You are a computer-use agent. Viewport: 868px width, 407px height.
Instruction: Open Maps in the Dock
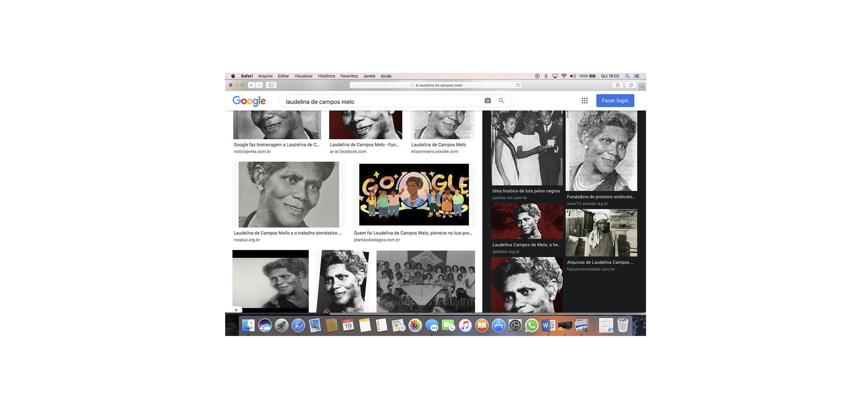coord(398,325)
